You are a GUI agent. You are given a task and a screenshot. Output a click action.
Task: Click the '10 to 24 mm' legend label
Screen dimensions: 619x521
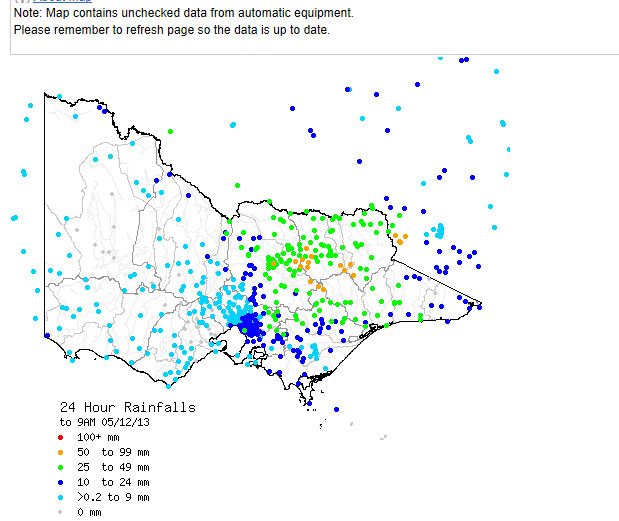point(113,482)
